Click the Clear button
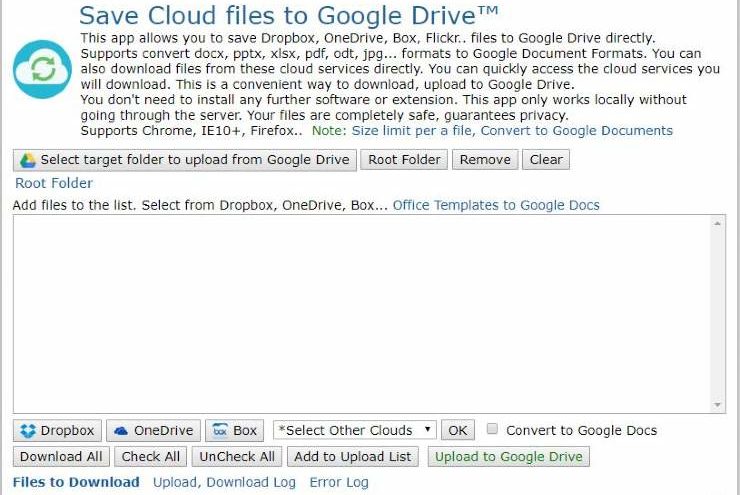Screen dimensions: 740x495 (546, 160)
